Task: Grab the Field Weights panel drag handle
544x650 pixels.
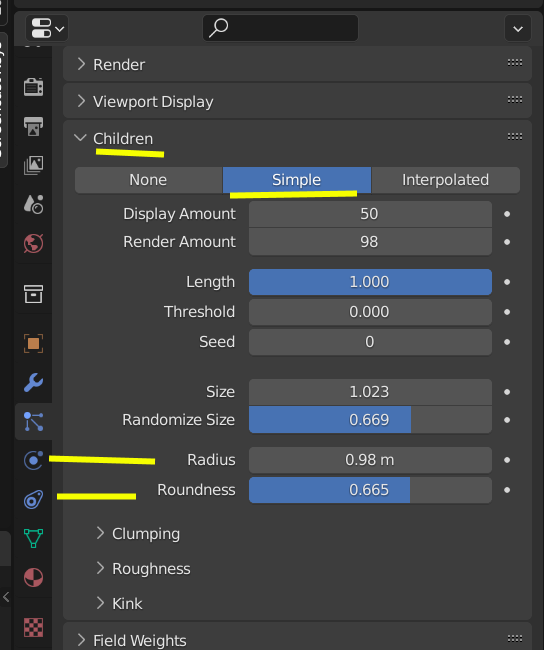Action: click(515, 638)
